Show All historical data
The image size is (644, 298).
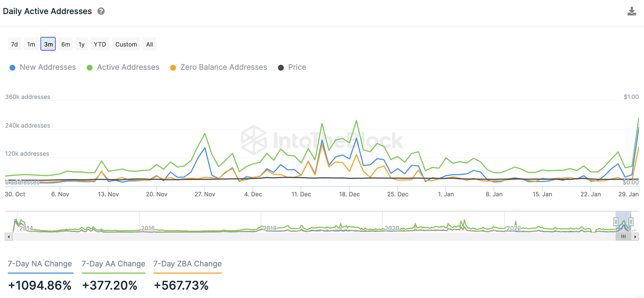pyautogui.click(x=150, y=44)
